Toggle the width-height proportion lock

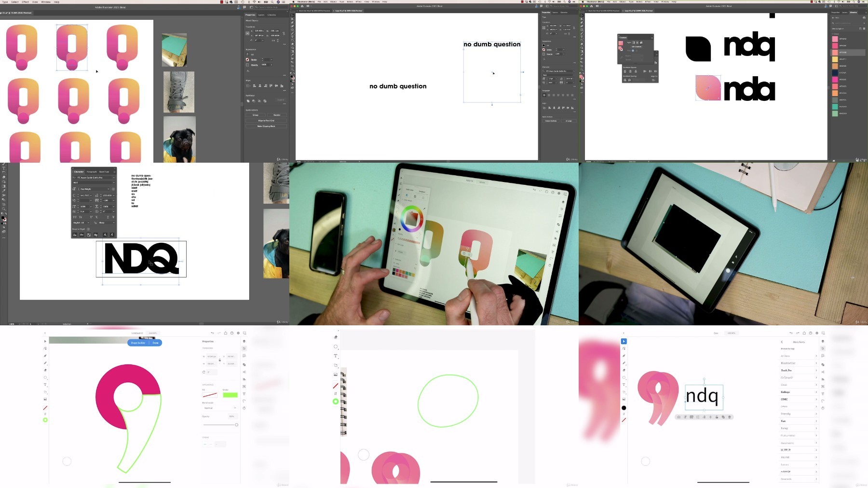tap(220, 360)
